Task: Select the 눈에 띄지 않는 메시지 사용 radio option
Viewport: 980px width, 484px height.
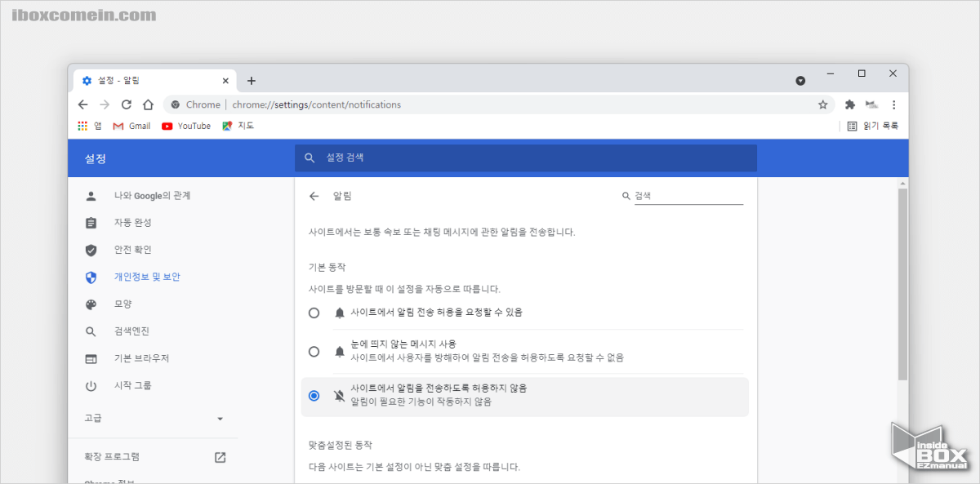Action: click(x=314, y=351)
